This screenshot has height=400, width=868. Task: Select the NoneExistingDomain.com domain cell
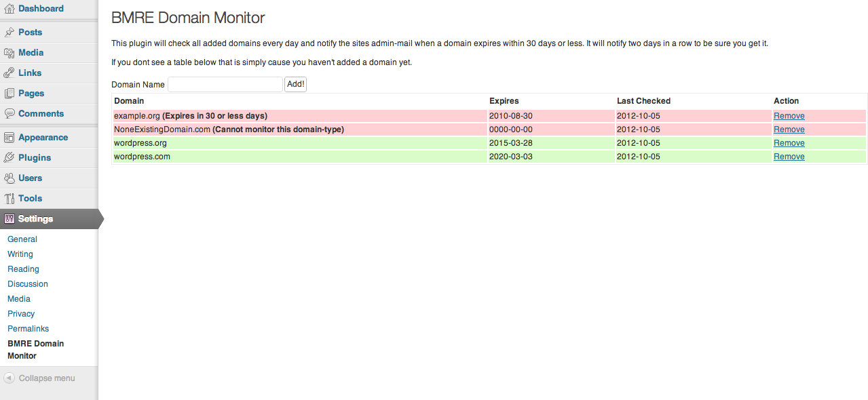pos(300,129)
